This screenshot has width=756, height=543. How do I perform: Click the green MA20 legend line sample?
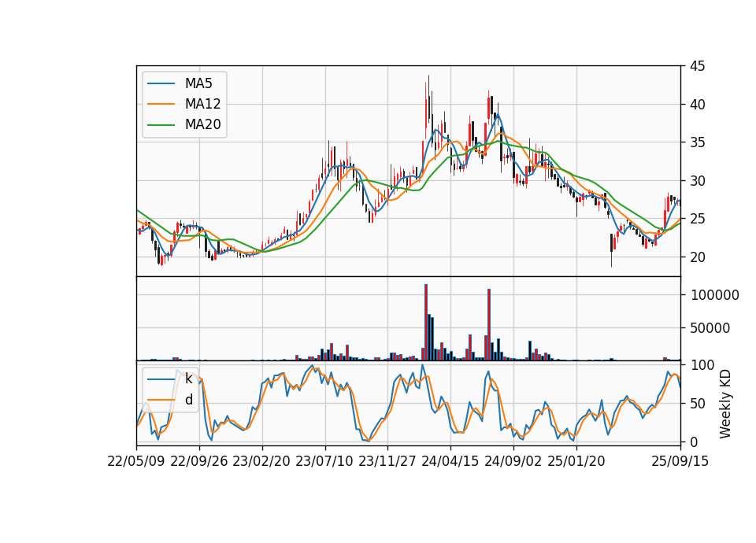161,124
